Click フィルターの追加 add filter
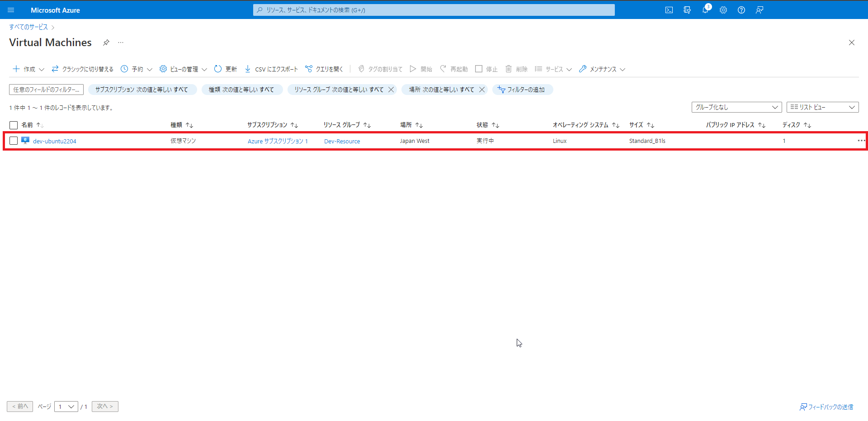This screenshot has height=421, width=868. [x=522, y=90]
